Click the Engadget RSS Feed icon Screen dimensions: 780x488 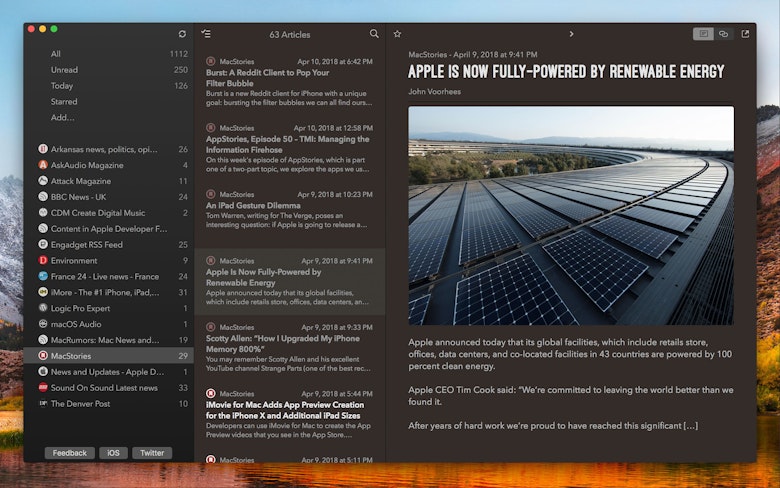point(43,244)
